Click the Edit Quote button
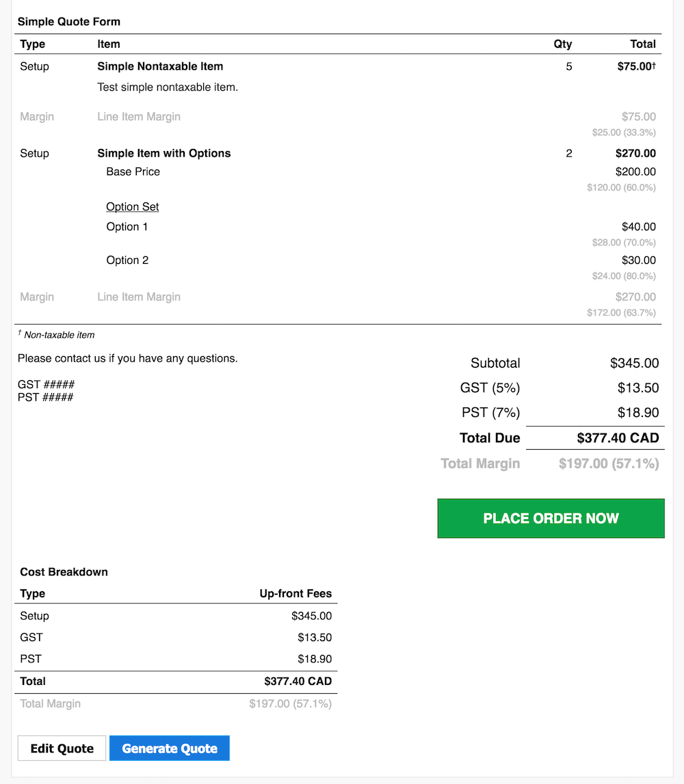684x784 pixels. 62,748
